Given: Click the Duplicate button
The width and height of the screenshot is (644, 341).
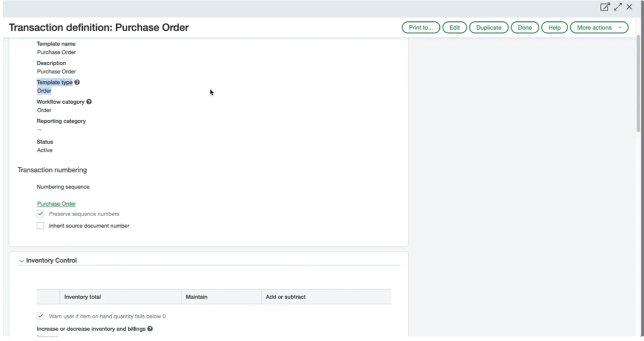Looking at the screenshot, I should coord(489,28).
